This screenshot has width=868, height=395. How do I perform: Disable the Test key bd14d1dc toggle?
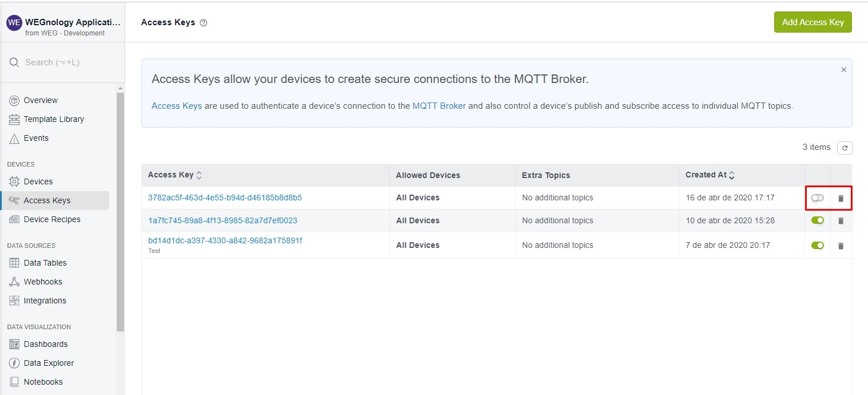[818, 245]
